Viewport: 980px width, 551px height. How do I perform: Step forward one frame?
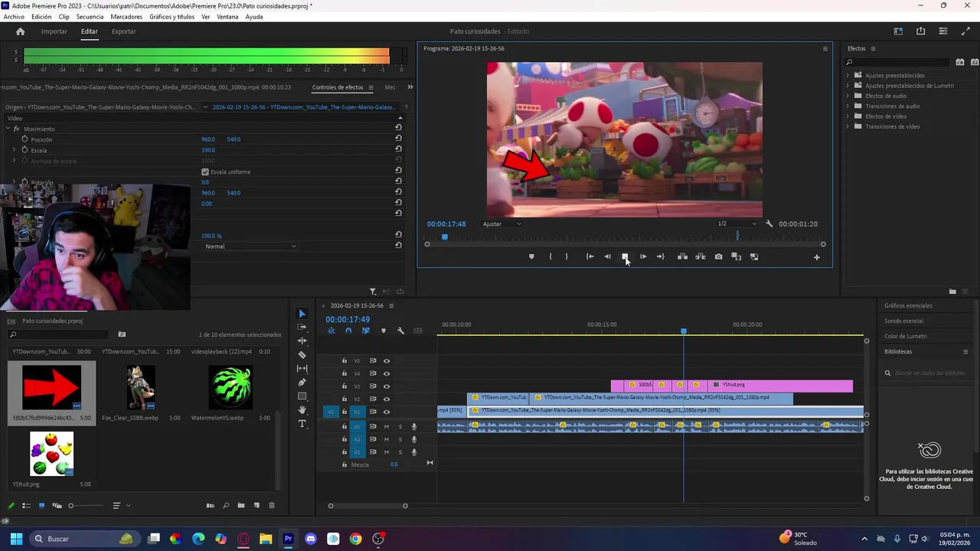click(x=643, y=257)
